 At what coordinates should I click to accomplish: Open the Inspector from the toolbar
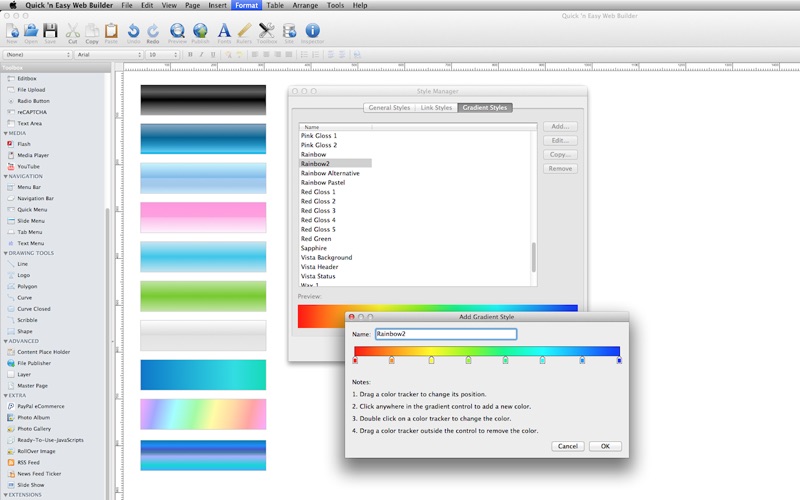click(x=313, y=32)
